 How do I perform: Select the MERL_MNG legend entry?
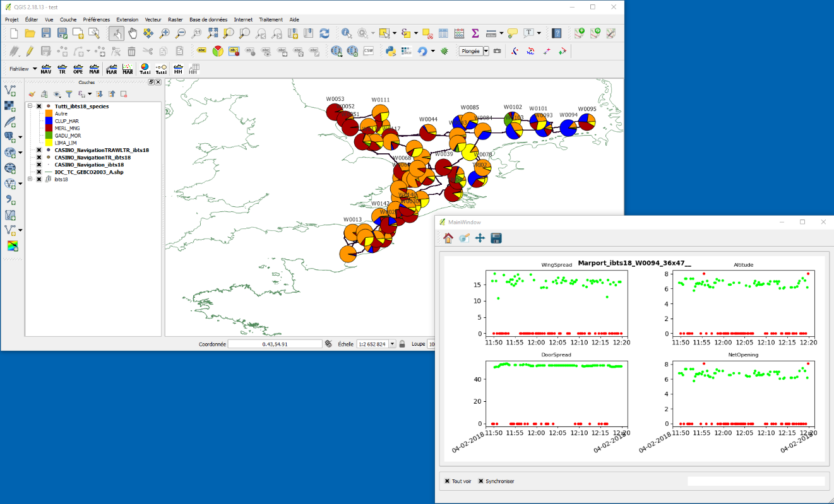pos(68,128)
